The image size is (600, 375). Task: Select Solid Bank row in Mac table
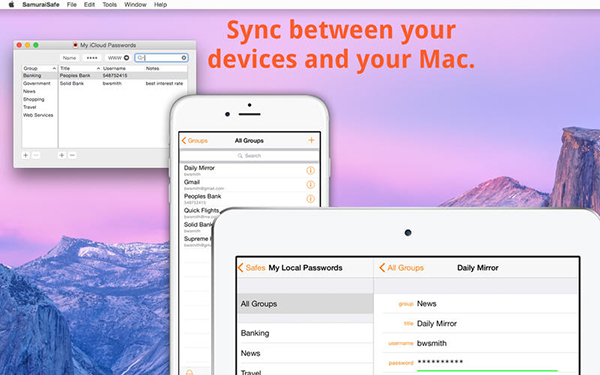[x=123, y=83]
